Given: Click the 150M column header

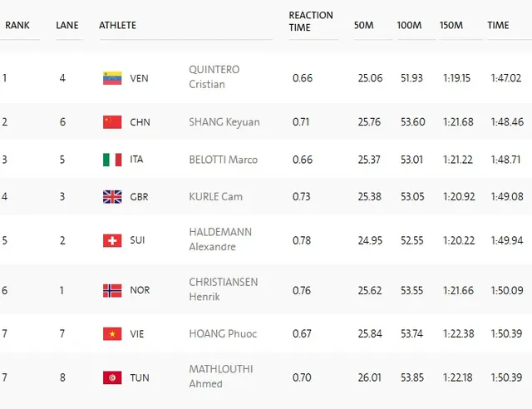Looking at the screenshot, I should 451,25.
